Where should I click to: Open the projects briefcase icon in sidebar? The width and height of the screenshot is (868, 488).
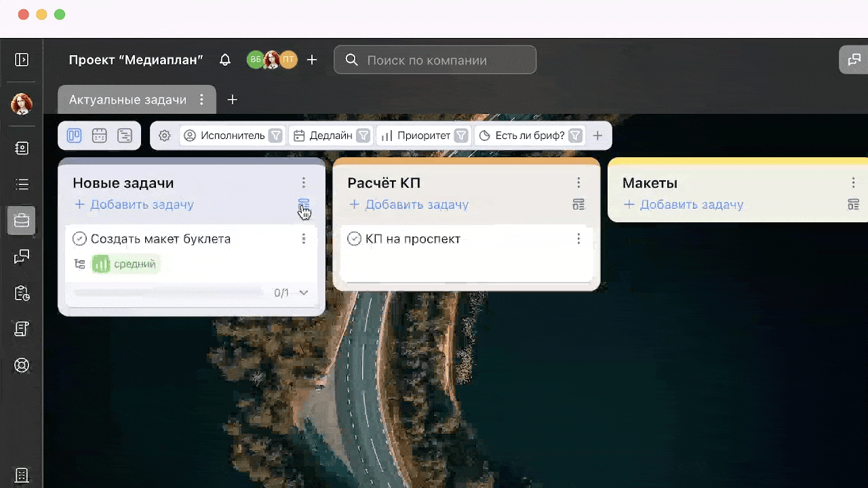pos(22,220)
